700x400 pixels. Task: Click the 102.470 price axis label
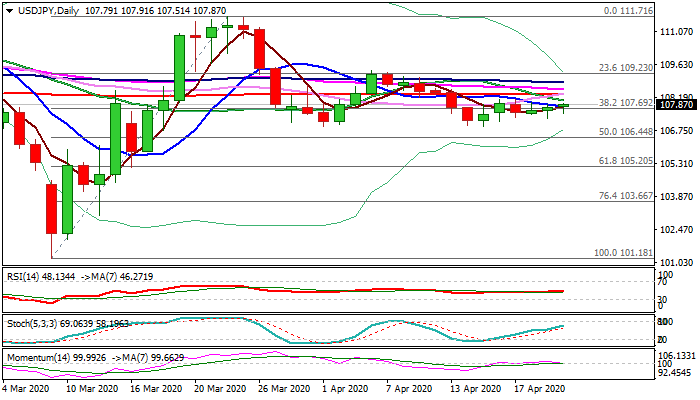tap(676, 229)
